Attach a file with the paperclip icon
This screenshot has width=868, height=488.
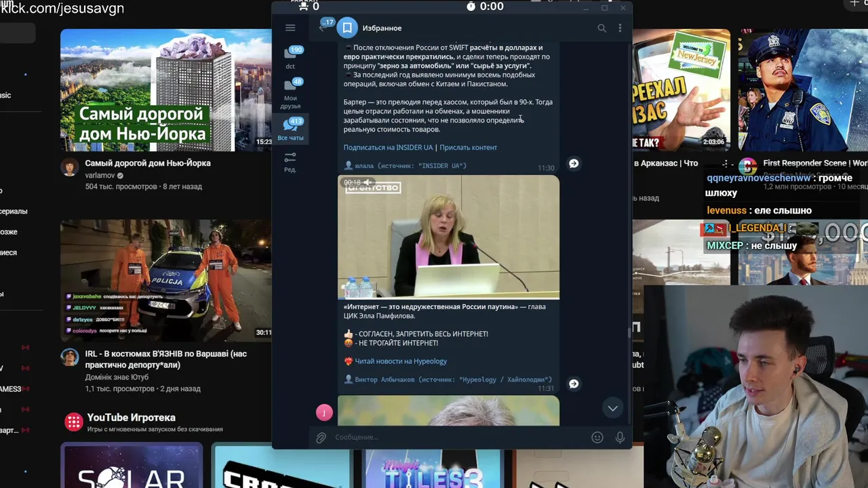tap(321, 438)
